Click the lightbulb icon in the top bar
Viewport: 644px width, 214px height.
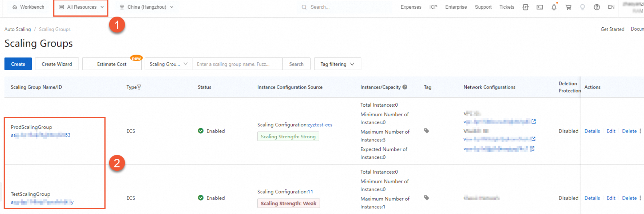[582, 7]
